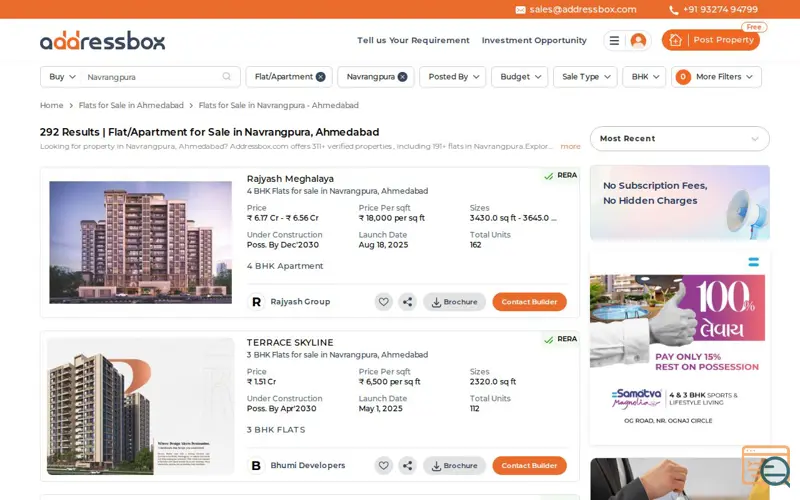Expand the Posted By filter

point(453,77)
